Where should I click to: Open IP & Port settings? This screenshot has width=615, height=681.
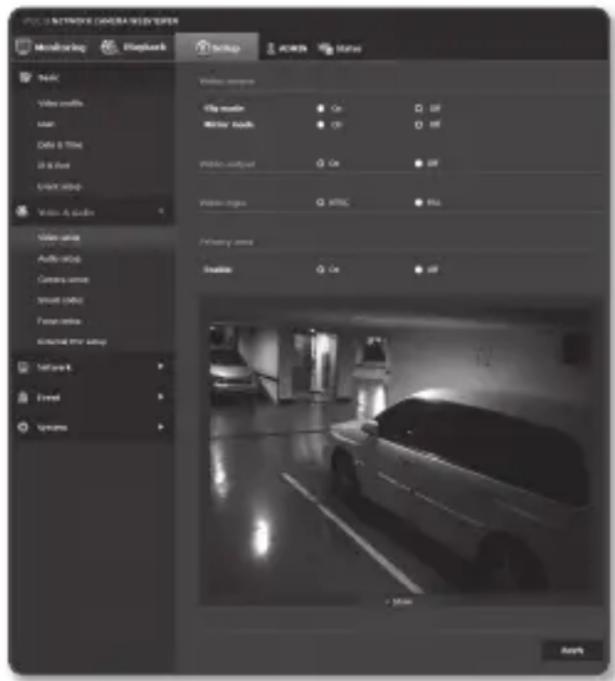pos(53,165)
